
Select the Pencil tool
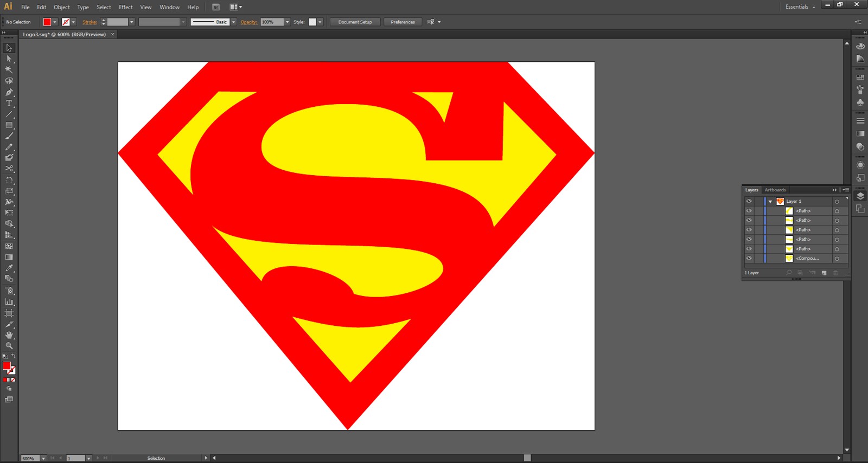[9, 147]
